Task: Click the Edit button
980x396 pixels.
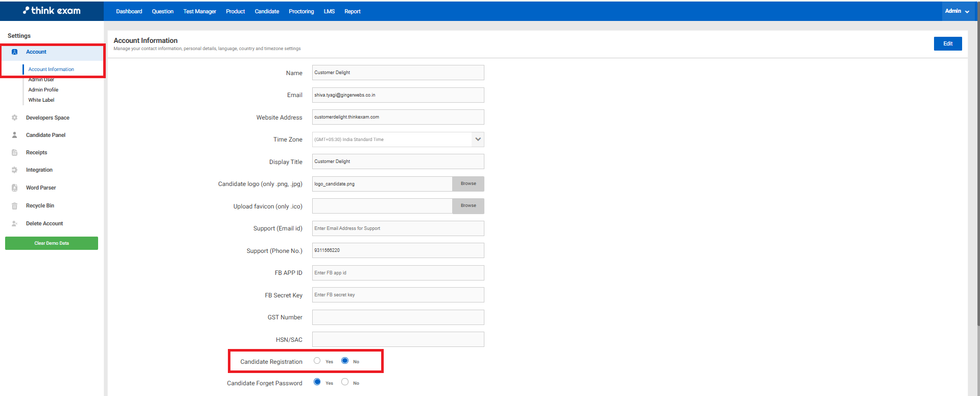Action: tap(947, 44)
